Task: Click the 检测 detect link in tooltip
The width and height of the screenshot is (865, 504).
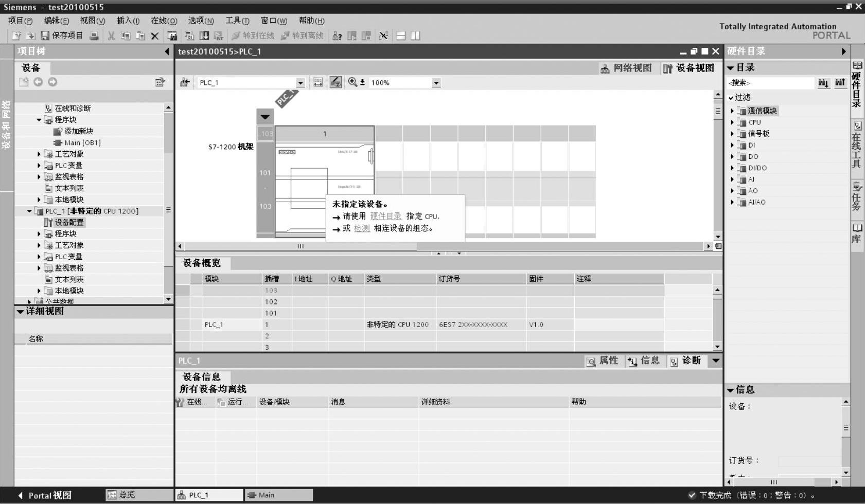Action: (362, 228)
